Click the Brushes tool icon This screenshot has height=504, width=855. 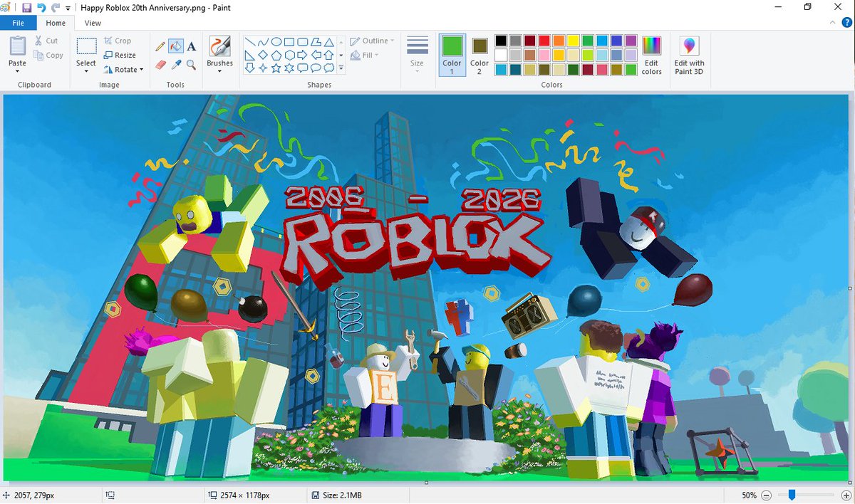click(219, 46)
